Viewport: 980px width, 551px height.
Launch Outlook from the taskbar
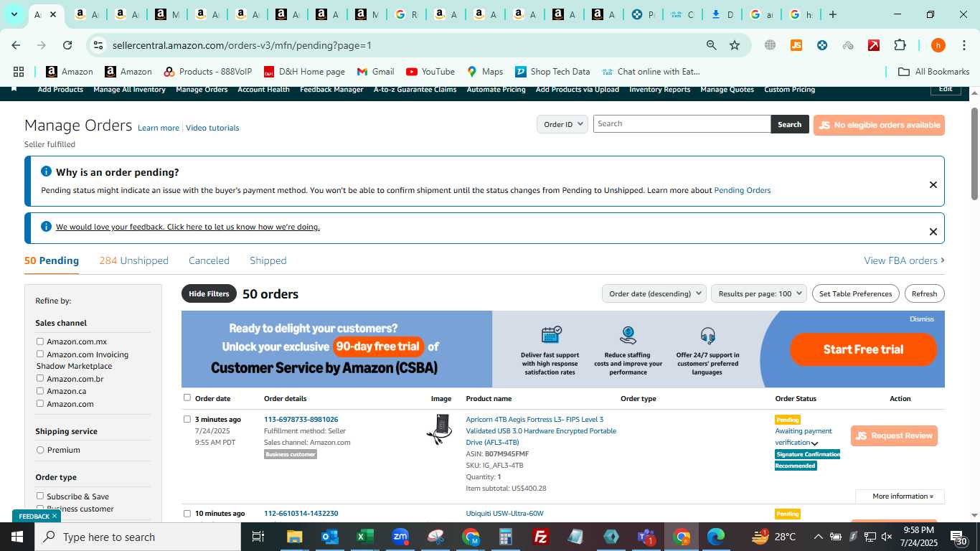coord(330,537)
